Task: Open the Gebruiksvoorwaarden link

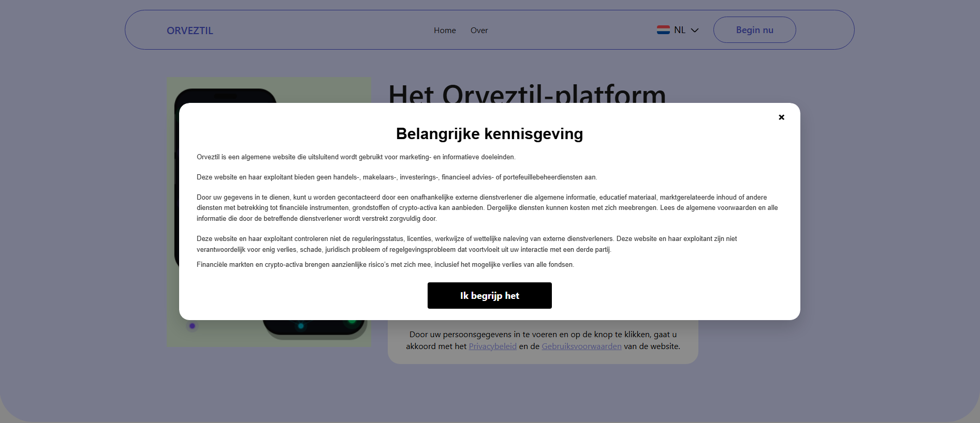Action: point(581,346)
